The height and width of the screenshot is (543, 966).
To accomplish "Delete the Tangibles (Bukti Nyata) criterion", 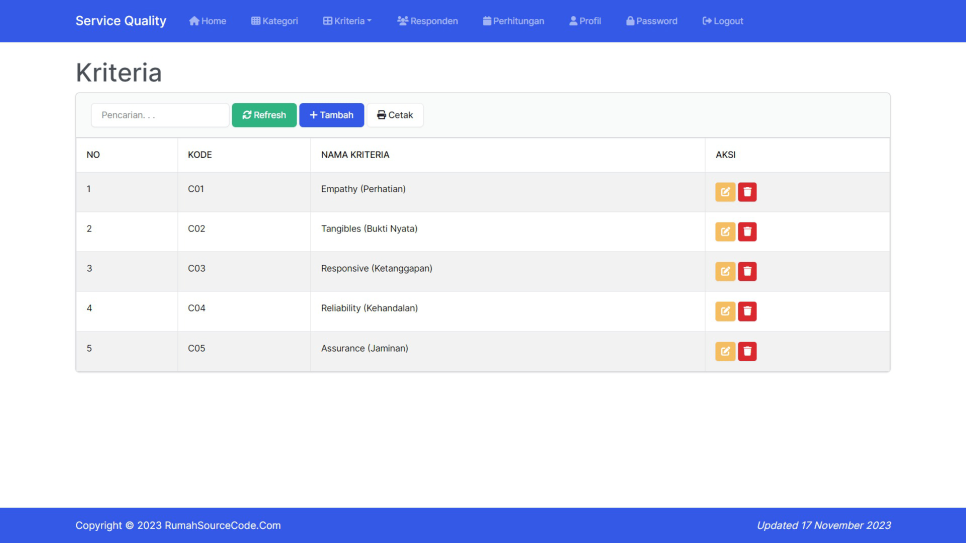I will coord(747,232).
